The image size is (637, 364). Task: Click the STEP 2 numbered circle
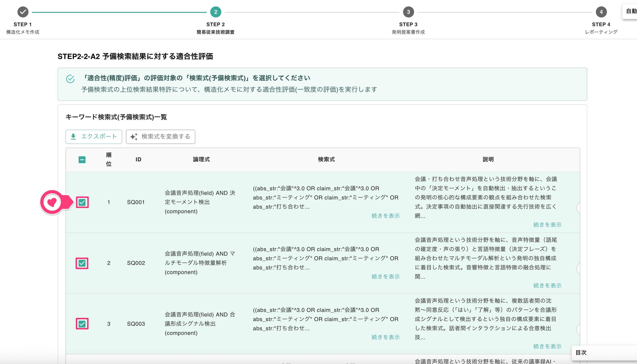point(216,12)
